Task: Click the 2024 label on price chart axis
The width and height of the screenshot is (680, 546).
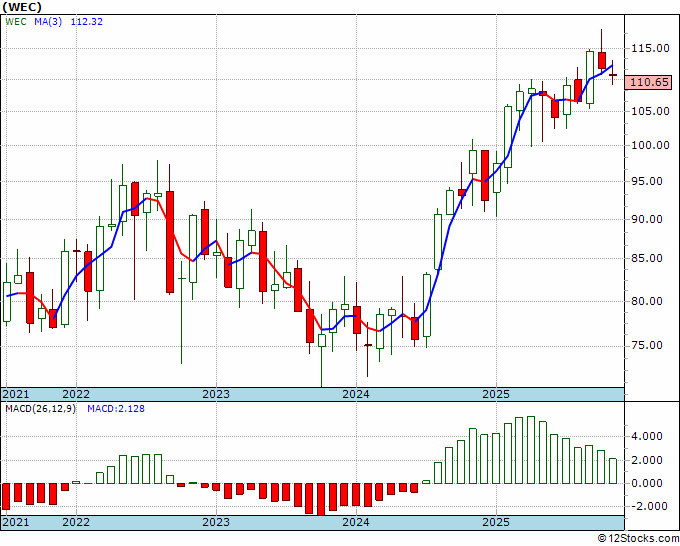Action: (356, 394)
